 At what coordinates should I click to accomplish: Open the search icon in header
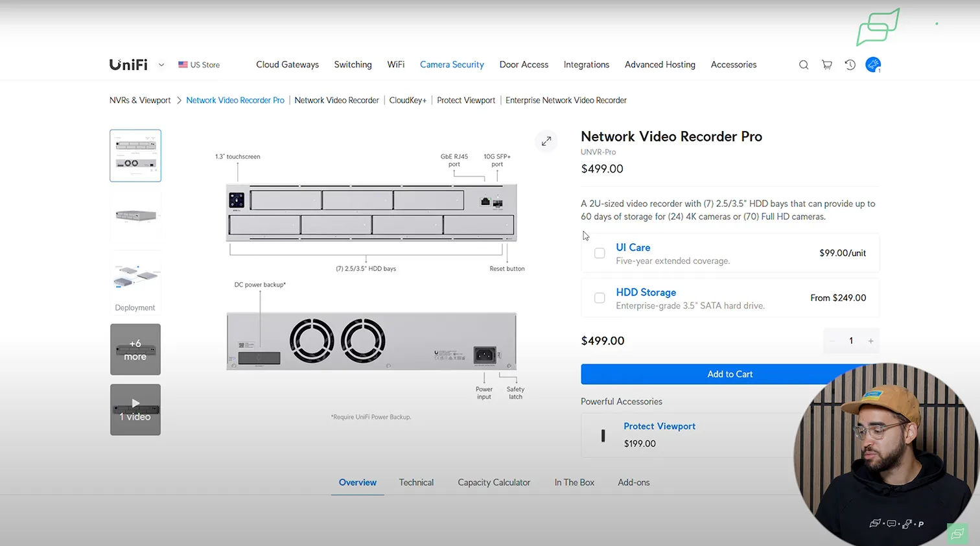point(803,65)
